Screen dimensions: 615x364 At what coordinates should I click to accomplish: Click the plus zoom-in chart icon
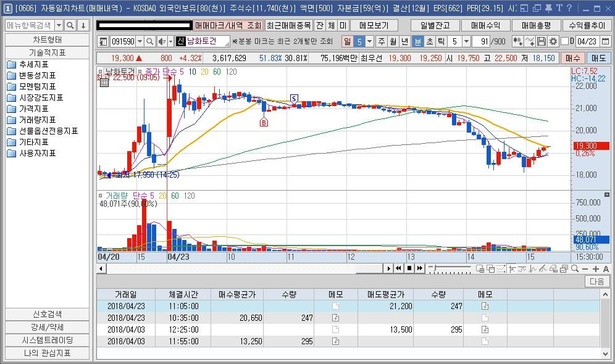click(596, 269)
